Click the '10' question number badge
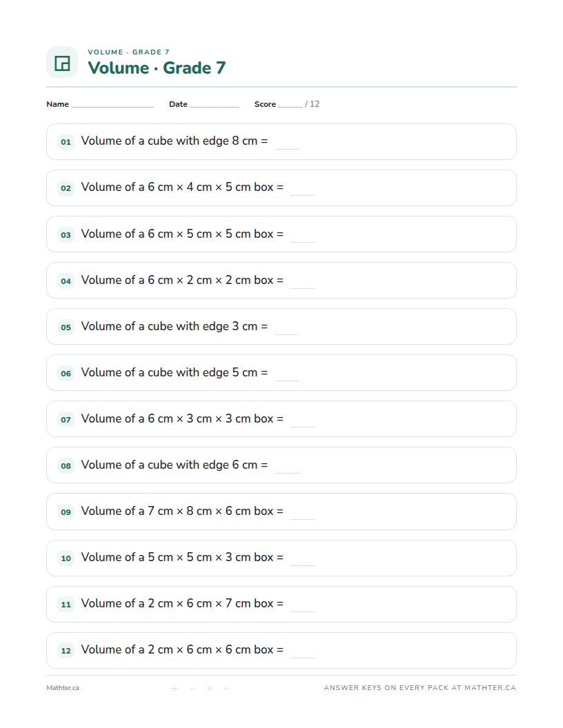 pyautogui.click(x=66, y=558)
